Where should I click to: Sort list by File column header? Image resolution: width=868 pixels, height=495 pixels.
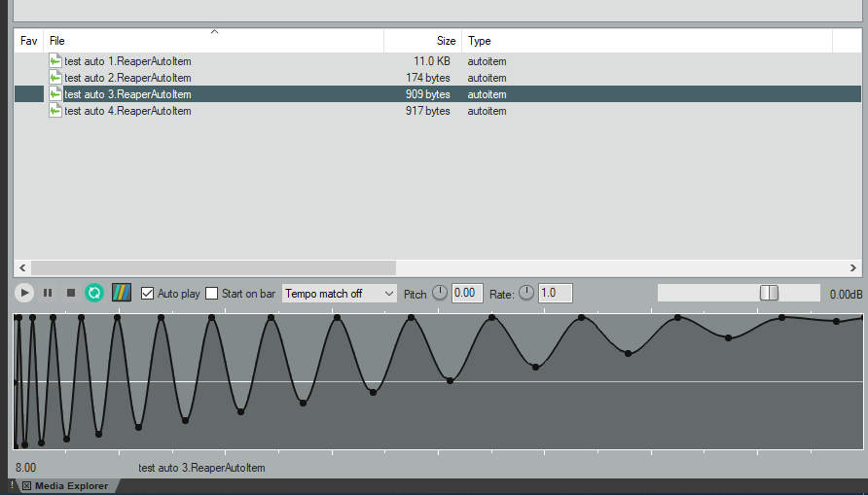tap(214, 41)
